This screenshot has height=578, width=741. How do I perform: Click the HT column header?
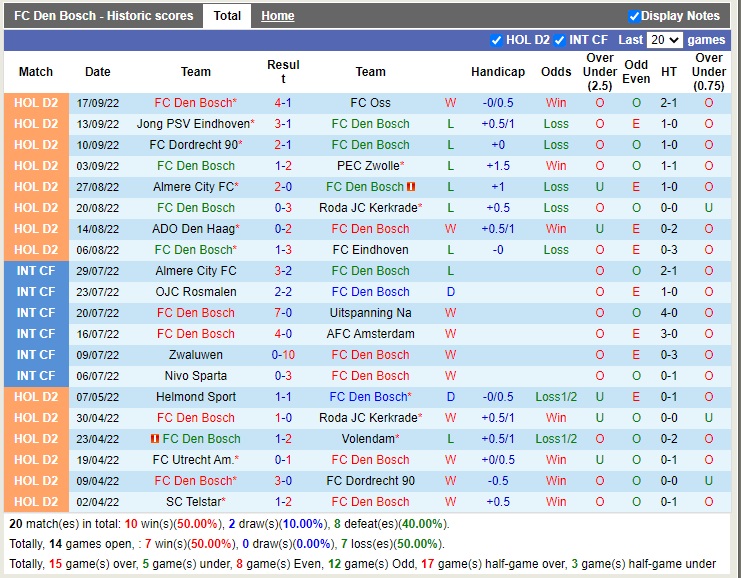click(669, 72)
